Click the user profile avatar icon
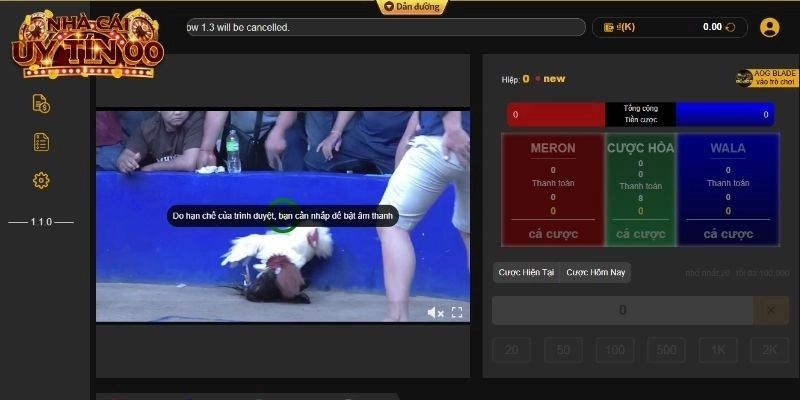The image size is (800, 400). 769,28
